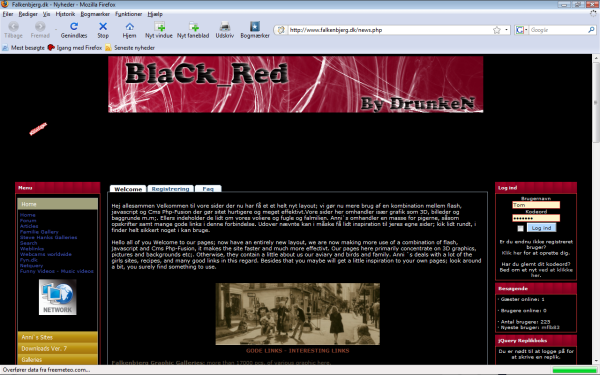Open the address bar history dropdown
600x375 pixels.
click(x=506, y=30)
